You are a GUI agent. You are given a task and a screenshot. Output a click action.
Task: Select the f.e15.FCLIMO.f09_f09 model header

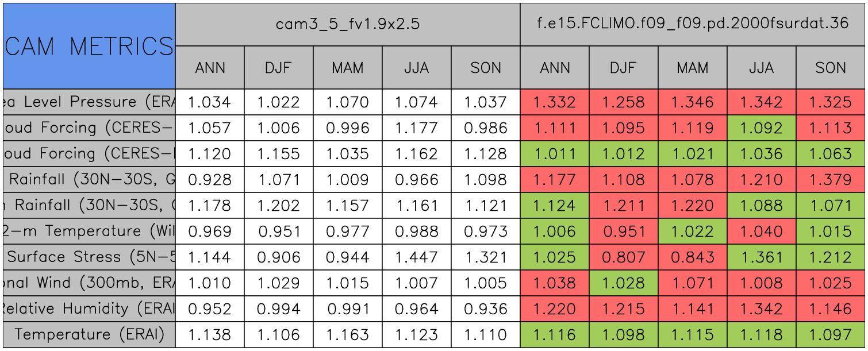[x=693, y=24]
